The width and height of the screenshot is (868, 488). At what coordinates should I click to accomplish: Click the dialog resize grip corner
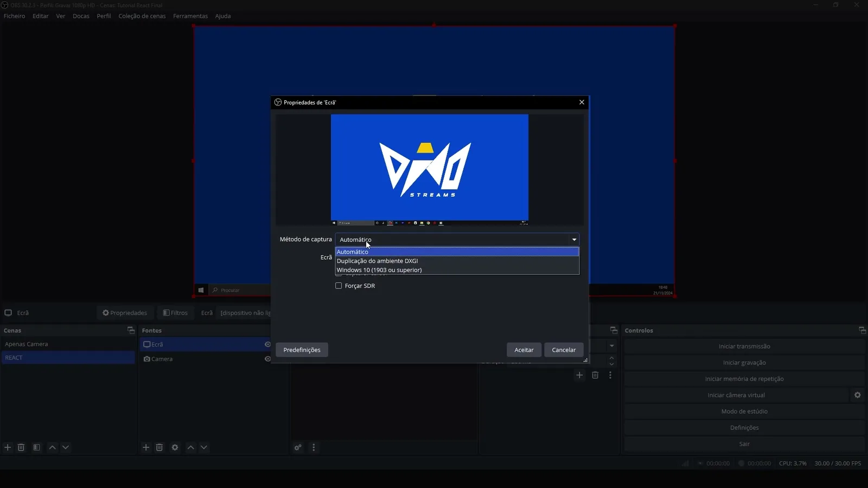[585, 360]
